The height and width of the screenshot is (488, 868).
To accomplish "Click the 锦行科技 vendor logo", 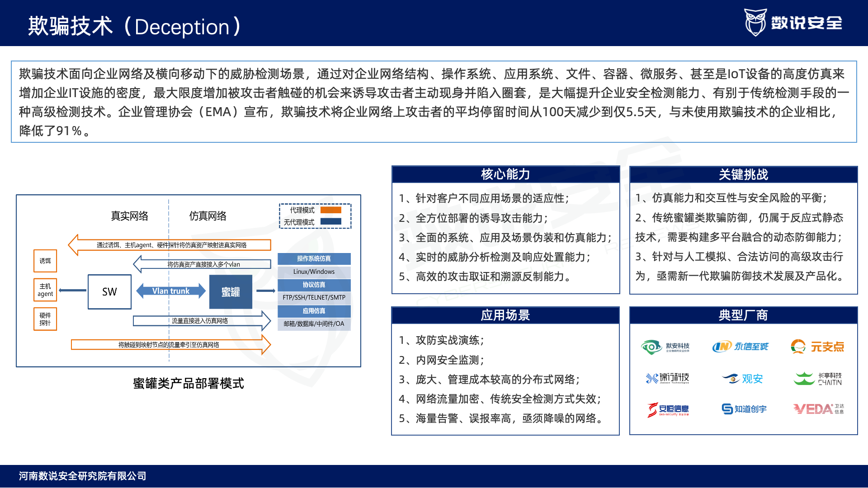I will 667,378.
